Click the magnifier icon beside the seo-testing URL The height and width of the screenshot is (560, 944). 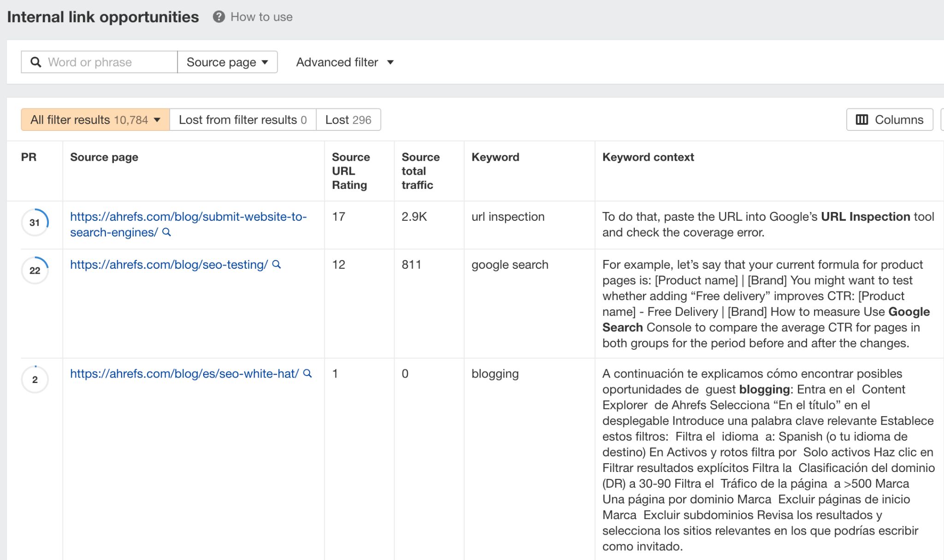pos(277,265)
